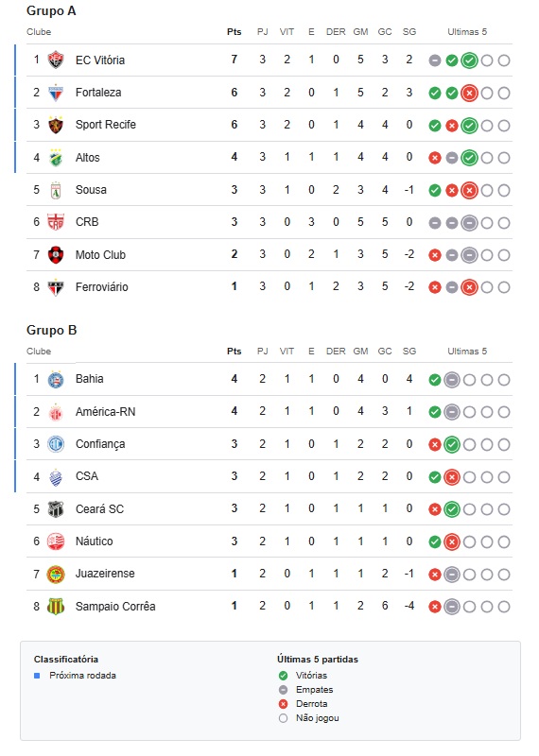This screenshot has width=539, height=756.
Task: Click the Fortaleza club crest
Action: [x=56, y=93]
